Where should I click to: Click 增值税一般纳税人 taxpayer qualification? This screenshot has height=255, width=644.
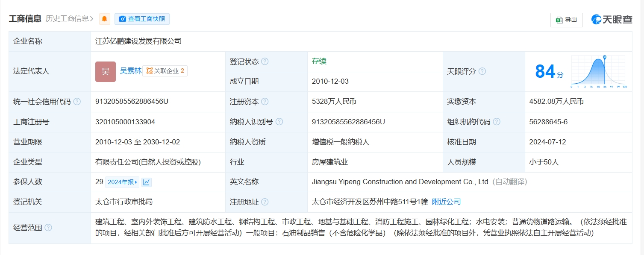point(341,142)
